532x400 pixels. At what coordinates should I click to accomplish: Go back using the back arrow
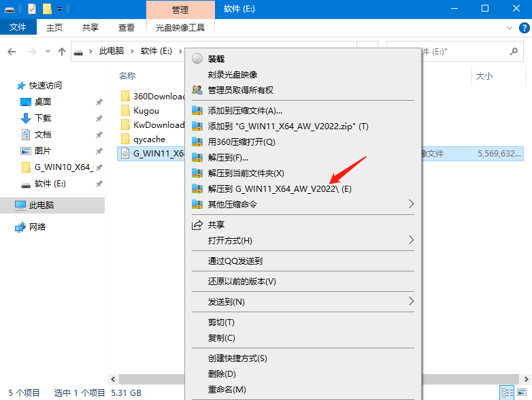coord(12,52)
